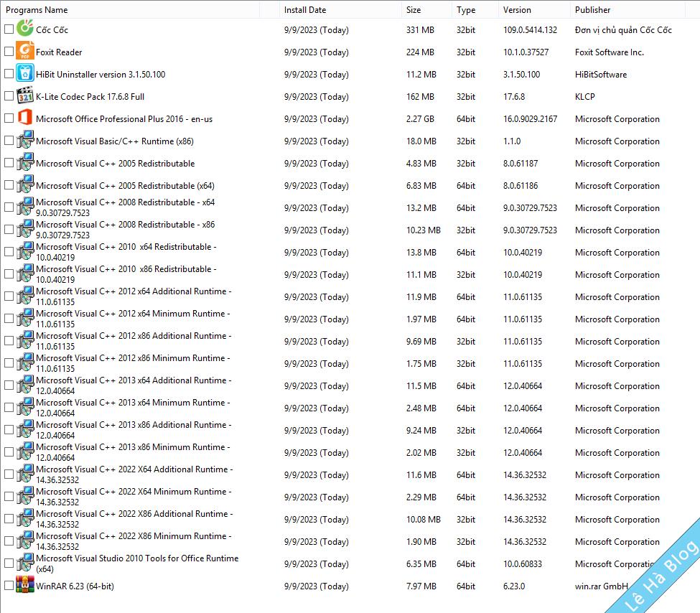Tick the K-Lite Codec Pack checkbox
The width and height of the screenshot is (700, 613).
tap(9, 96)
